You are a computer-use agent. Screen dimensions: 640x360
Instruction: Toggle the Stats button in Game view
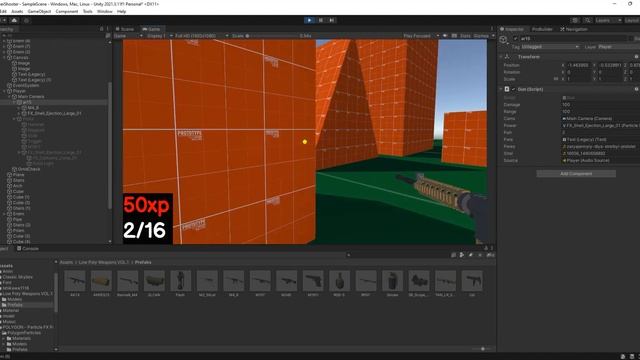pyautogui.click(x=465, y=36)
